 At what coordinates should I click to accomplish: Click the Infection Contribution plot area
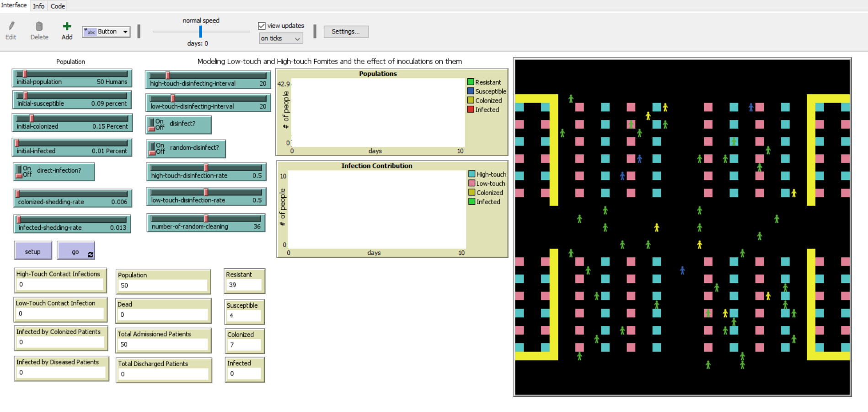pyautogui.click(x=377, y=210)
